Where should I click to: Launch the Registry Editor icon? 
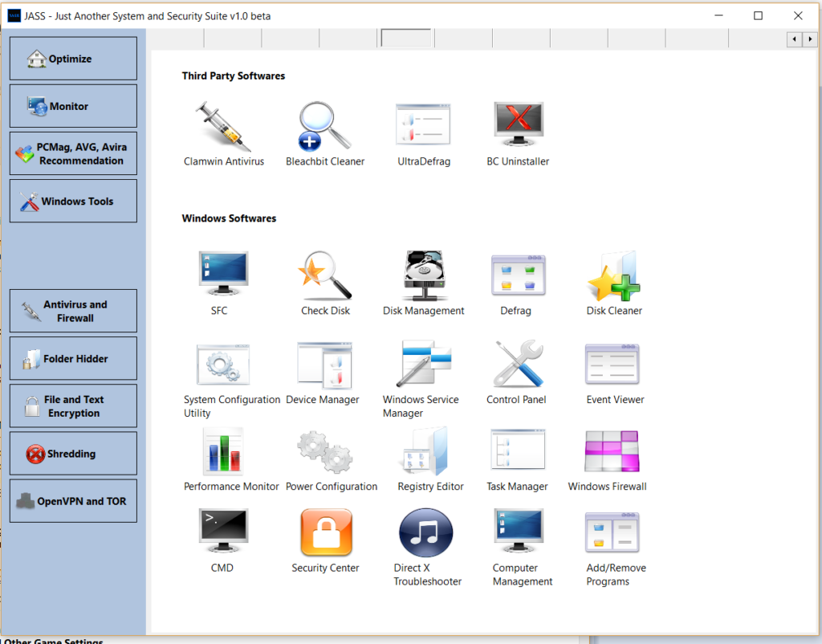click(425, 451)
